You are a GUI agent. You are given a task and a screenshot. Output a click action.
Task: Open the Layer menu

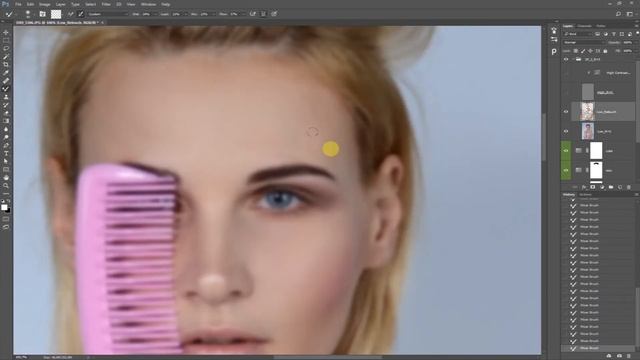click(x=60, y=4)
